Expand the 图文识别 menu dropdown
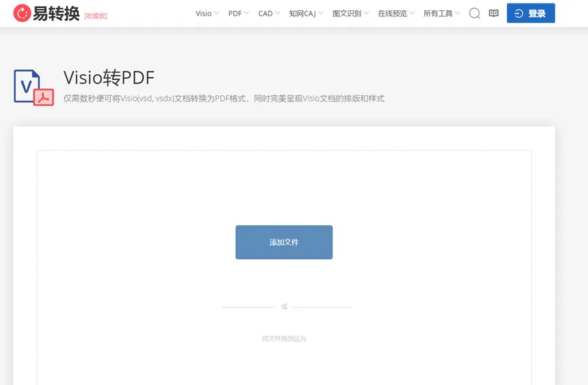 click(x=351, y=14)
